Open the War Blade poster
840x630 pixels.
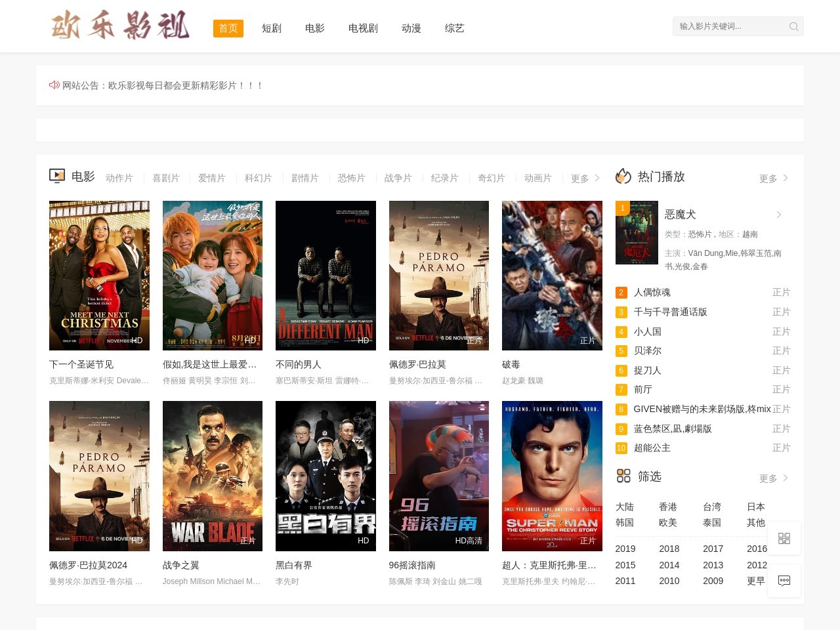tap(213, 476)
